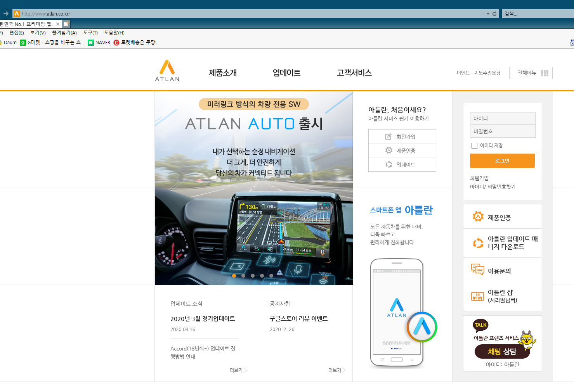
Task: Click 더보기 under 공지사항
Action: tap(337, 370)
